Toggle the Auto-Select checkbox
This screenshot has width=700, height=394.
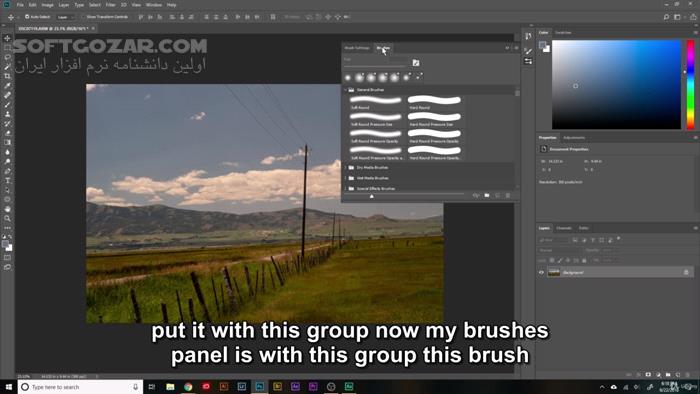(x=27, y=17)
